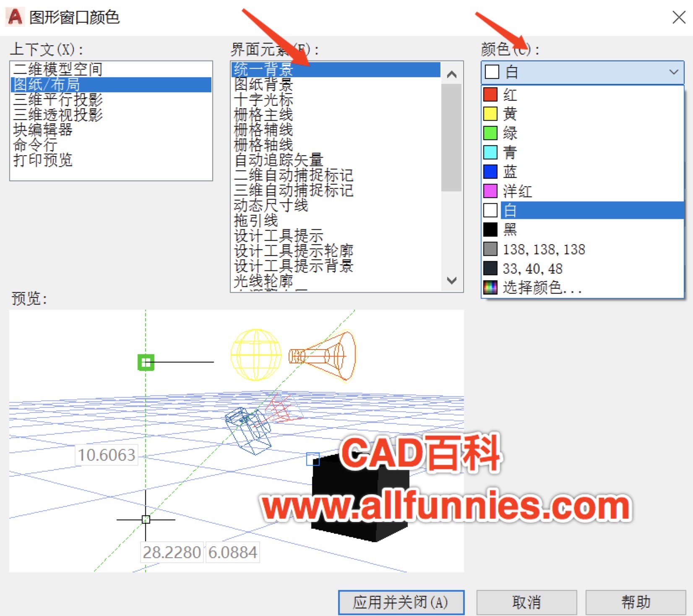Click the element list scroll-down arrow
This screenshot has height=616, width=693.
452,280
